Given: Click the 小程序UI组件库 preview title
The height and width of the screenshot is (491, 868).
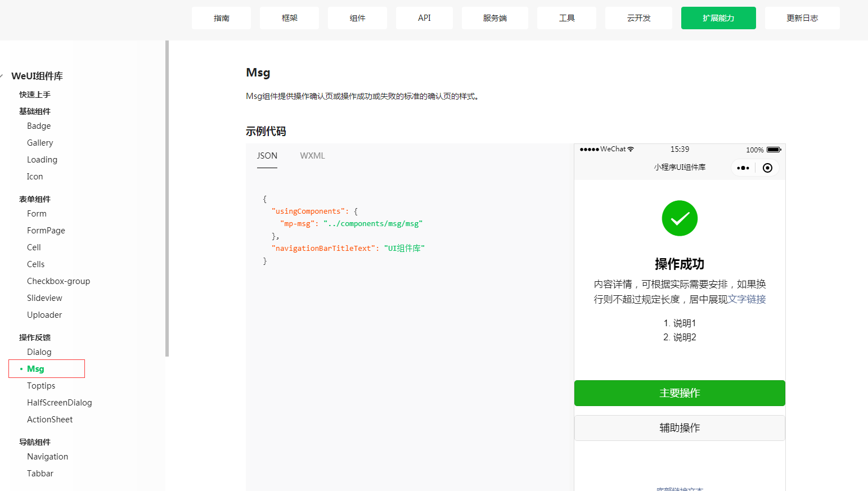Looking at the screenshot, I should (x=680, y=167).
